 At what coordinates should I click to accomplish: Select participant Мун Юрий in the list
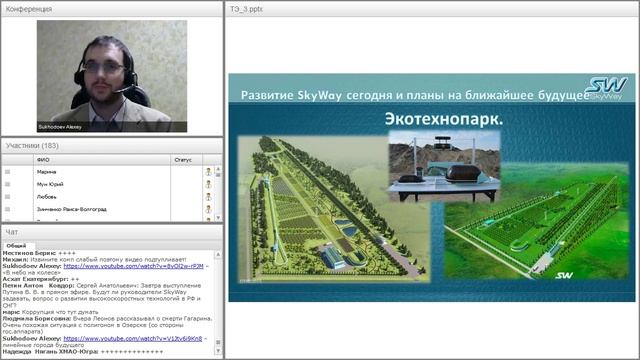(x=50, y=184)
